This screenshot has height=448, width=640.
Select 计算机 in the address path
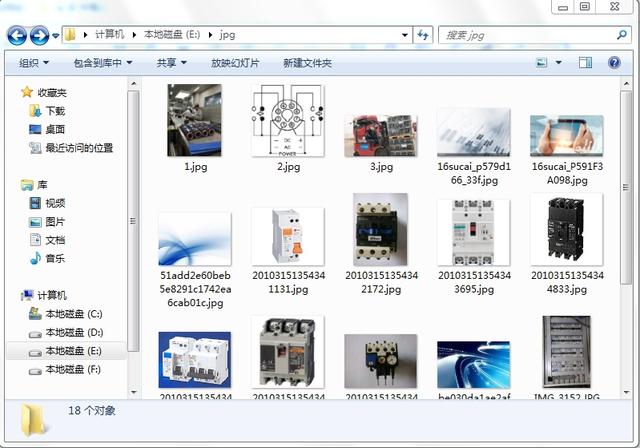click(x=109, y=35)
